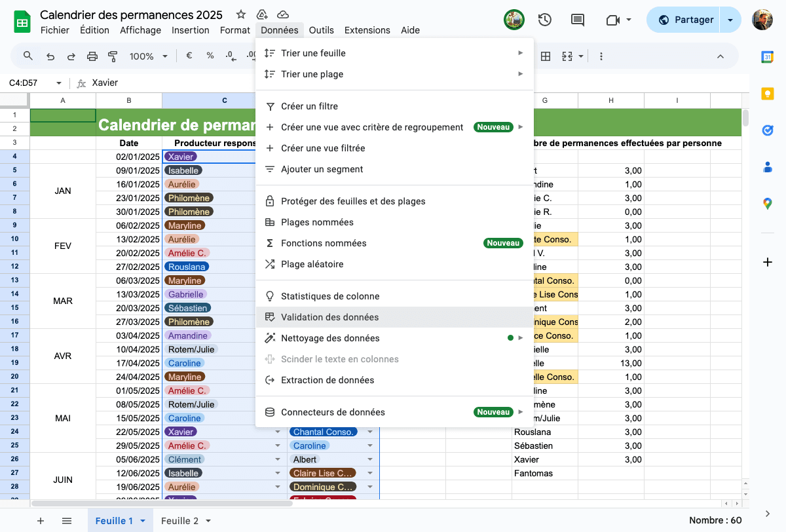786x532 pixels.
Task: Click the undo arrow icon
Action: (x=50, y=56)
